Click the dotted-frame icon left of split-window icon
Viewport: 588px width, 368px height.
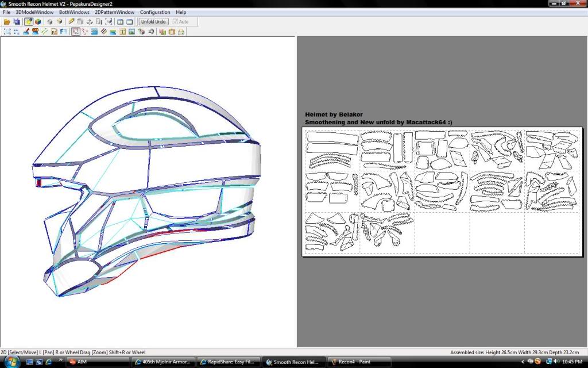coord(109,22)
